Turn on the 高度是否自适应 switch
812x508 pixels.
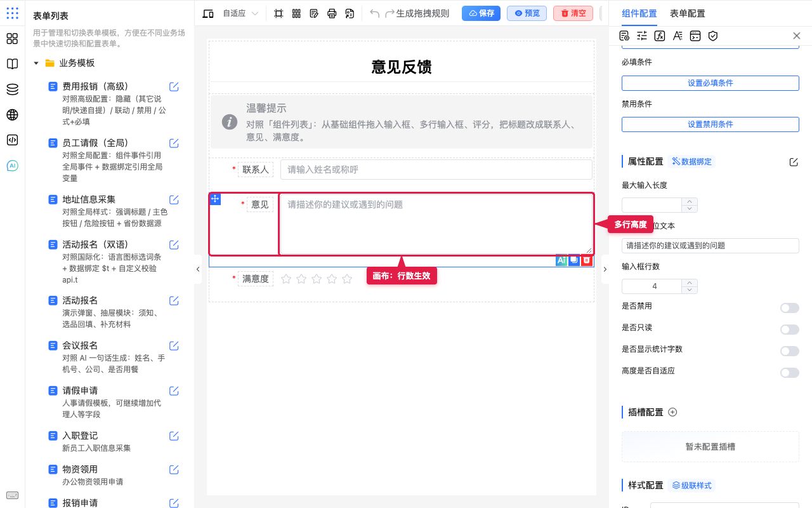790,373
